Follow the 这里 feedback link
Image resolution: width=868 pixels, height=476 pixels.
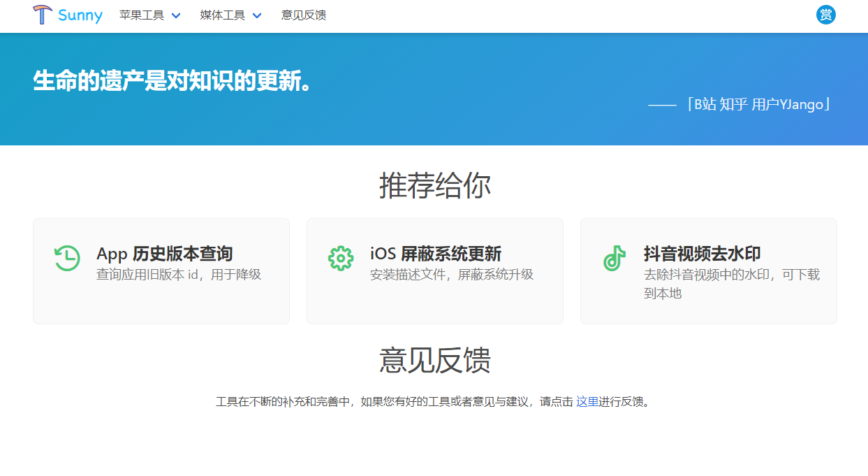[587, 402]
